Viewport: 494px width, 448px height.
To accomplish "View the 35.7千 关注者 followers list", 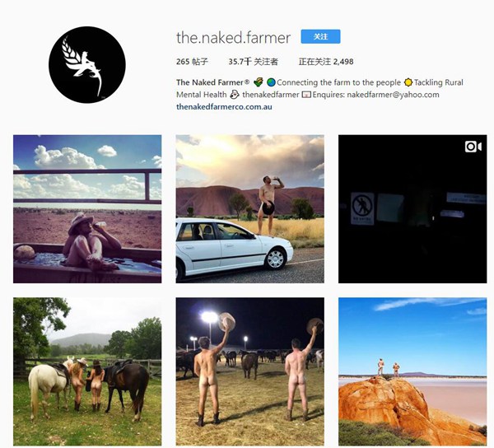I will (x=253, y=62).
